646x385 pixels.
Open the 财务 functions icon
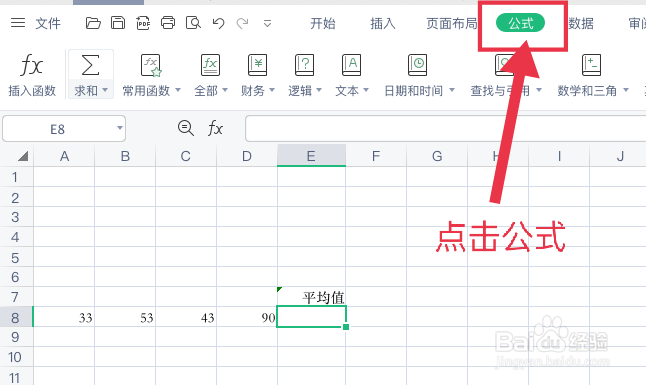(x=257, y=65)
